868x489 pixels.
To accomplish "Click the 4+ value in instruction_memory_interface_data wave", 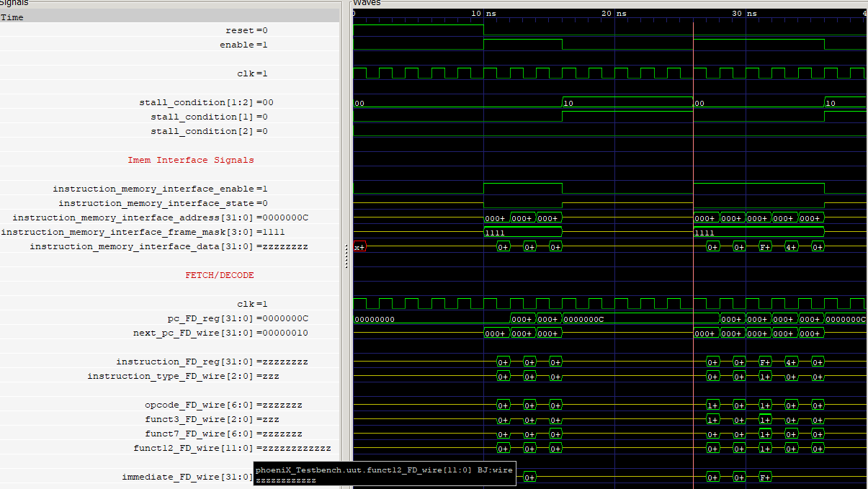I will (x=791, y=246).
